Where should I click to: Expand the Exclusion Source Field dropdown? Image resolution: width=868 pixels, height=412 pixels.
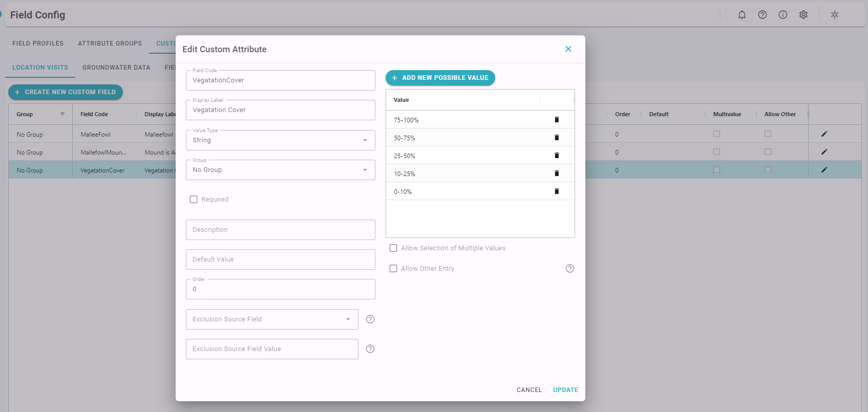(x=272, y=319)
